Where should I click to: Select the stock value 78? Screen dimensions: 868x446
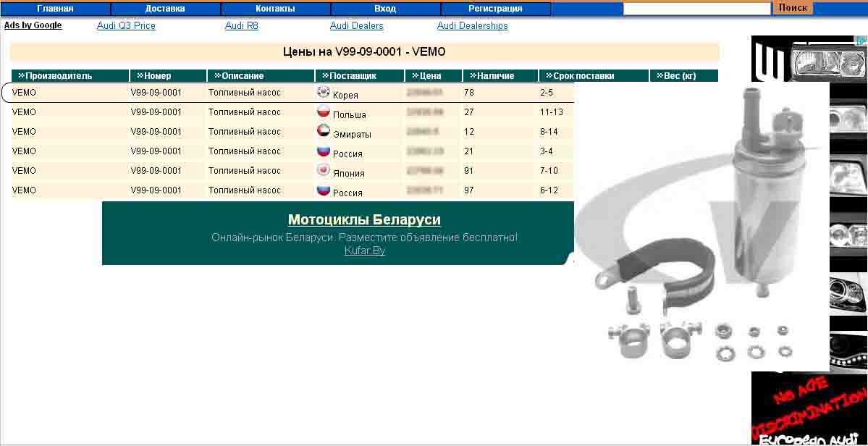[469, 93]
